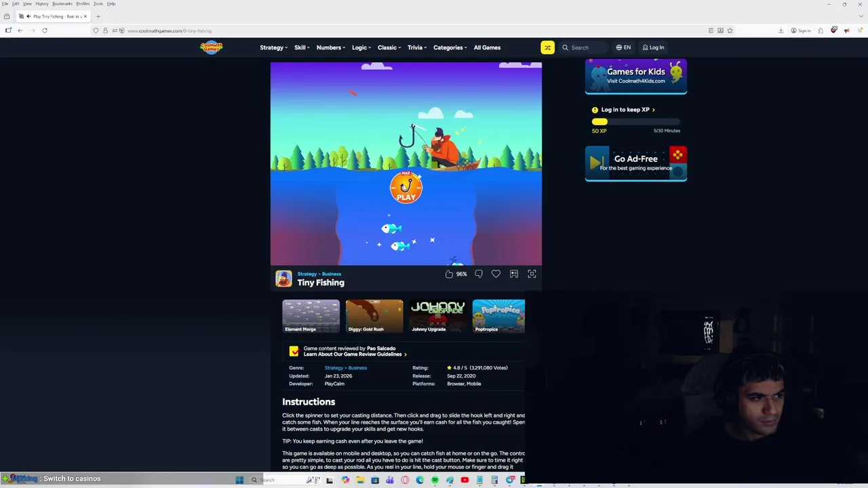Click the Log In button

pos(654,47)
